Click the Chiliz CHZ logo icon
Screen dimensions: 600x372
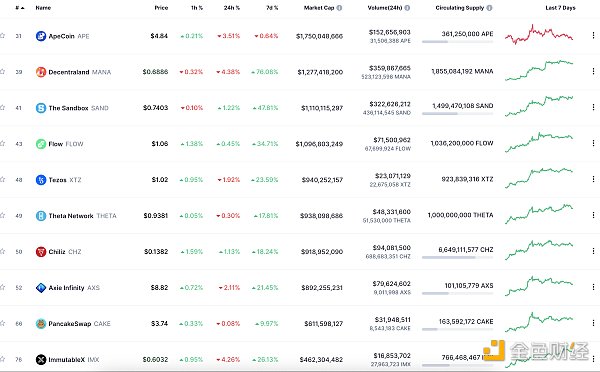pyautogui.click(x=41, y=252)
